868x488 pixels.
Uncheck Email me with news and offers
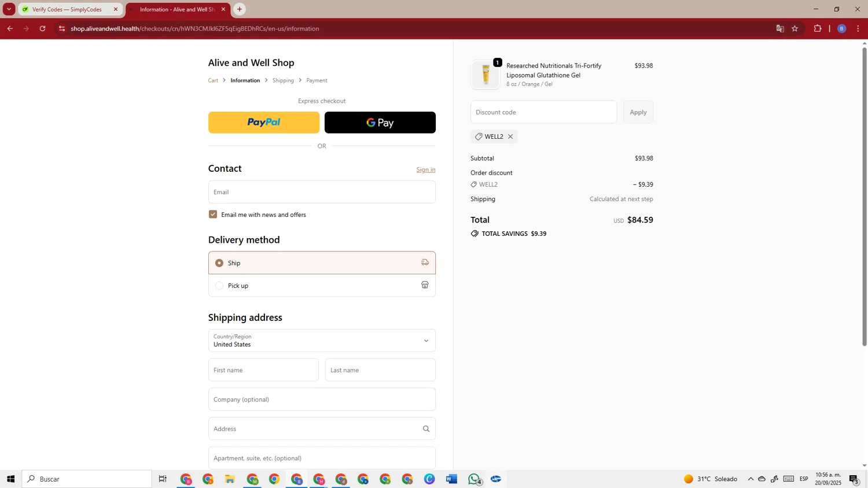click(213, 215)
